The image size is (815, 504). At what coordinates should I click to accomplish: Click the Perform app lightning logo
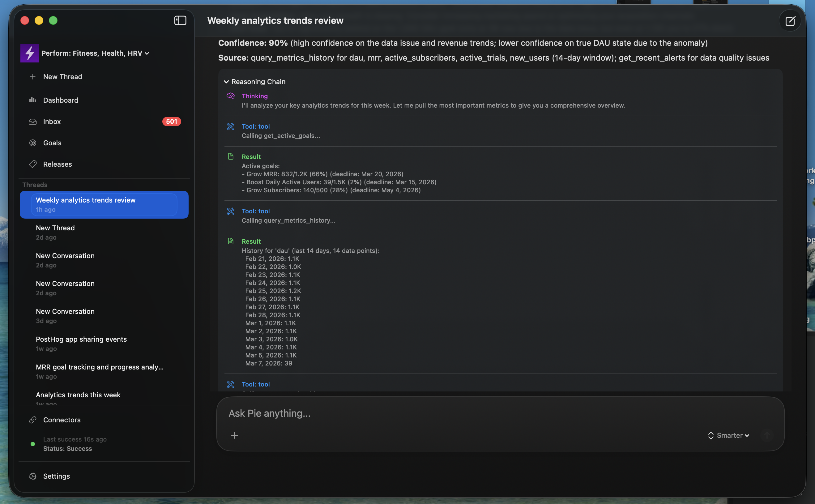(30, 53)
